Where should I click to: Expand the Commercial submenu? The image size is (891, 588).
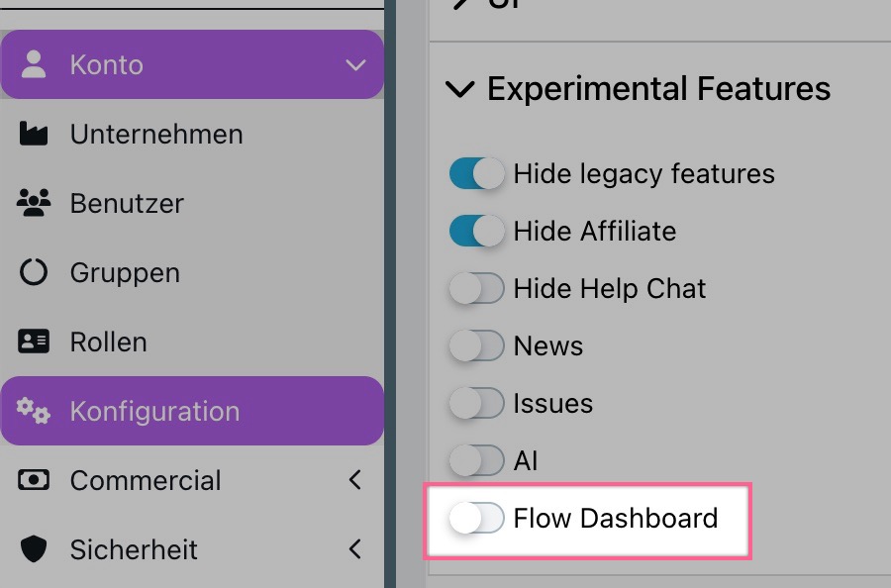[355, 480]
